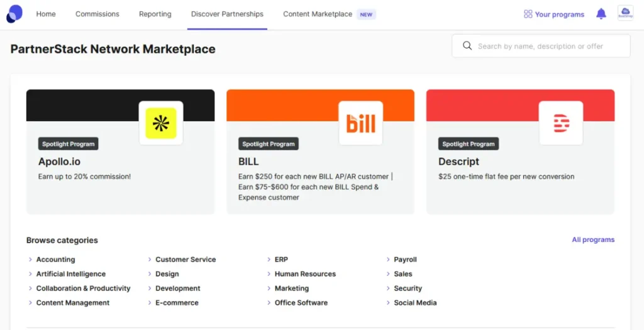
Task: View All programs link
Action: tap(593, 239)
